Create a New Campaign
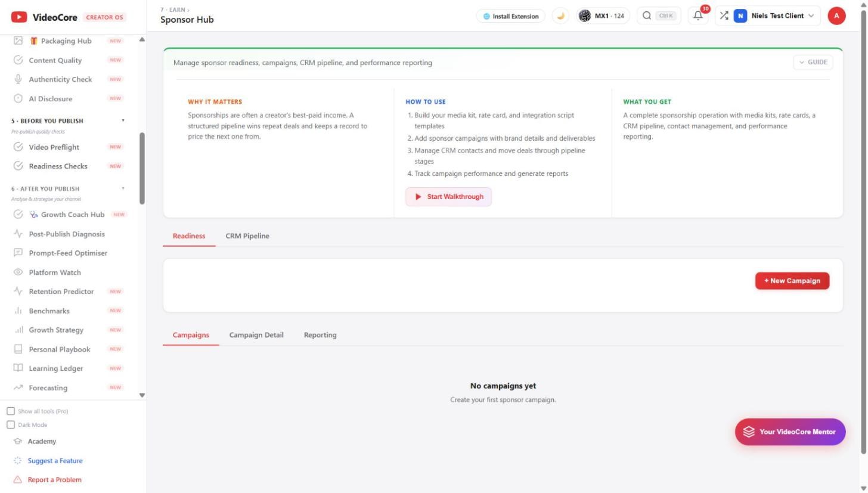Viewport: 868px width, 493px height. pos(792,281)
